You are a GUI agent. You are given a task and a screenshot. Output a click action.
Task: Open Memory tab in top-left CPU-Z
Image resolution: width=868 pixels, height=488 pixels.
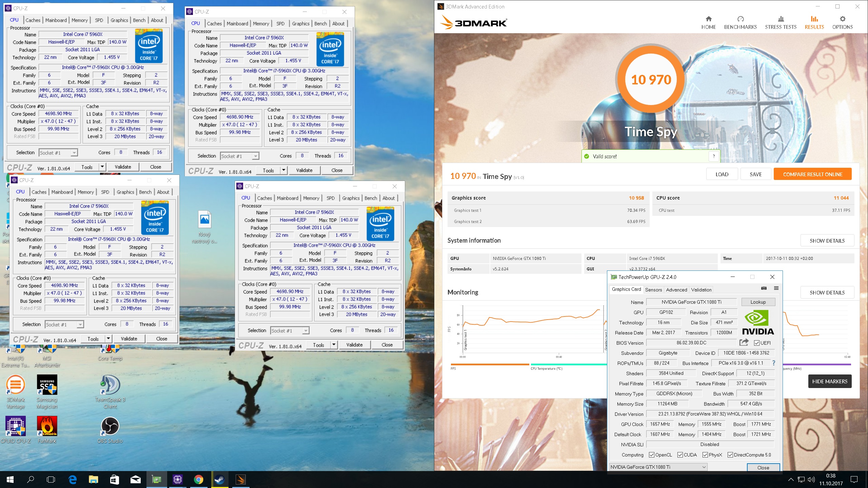pos(80,20)
